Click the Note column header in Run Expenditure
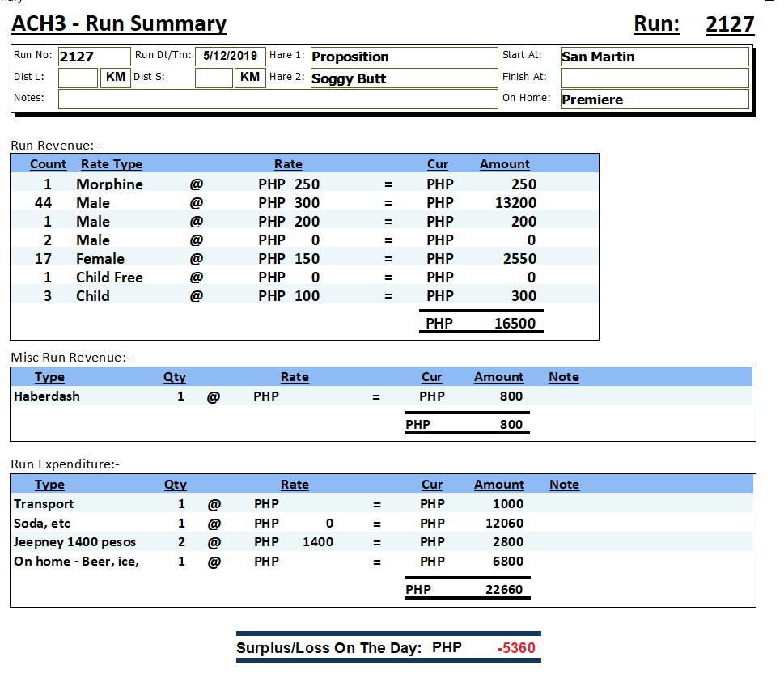Screen dimensions: 784x674 click(x=564, y=485)
